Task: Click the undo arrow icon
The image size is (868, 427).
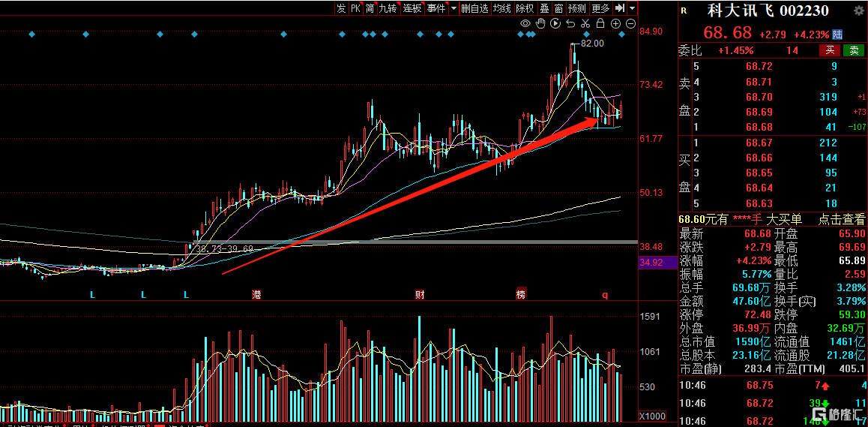Action: (x=570, y=23)
